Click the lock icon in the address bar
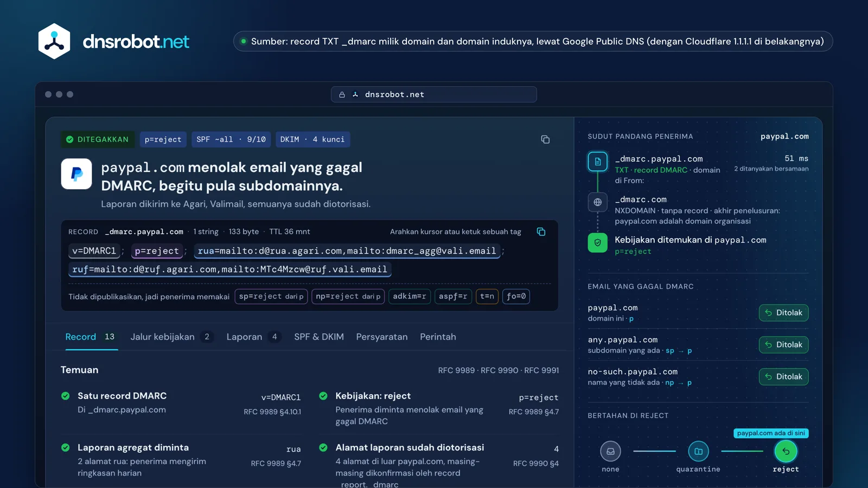 (x=342, y=94)
